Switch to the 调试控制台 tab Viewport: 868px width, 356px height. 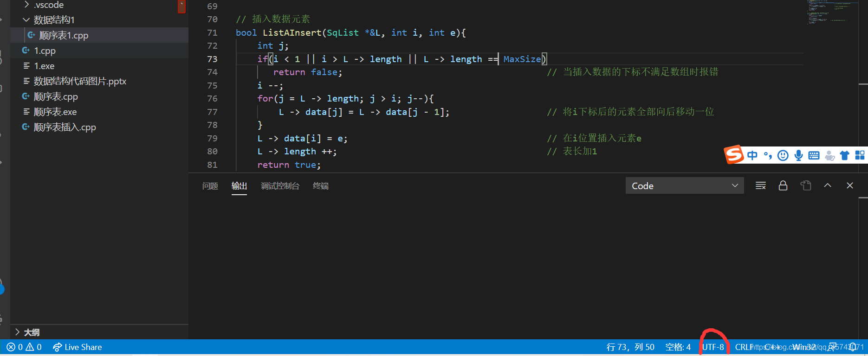point(280,186)
